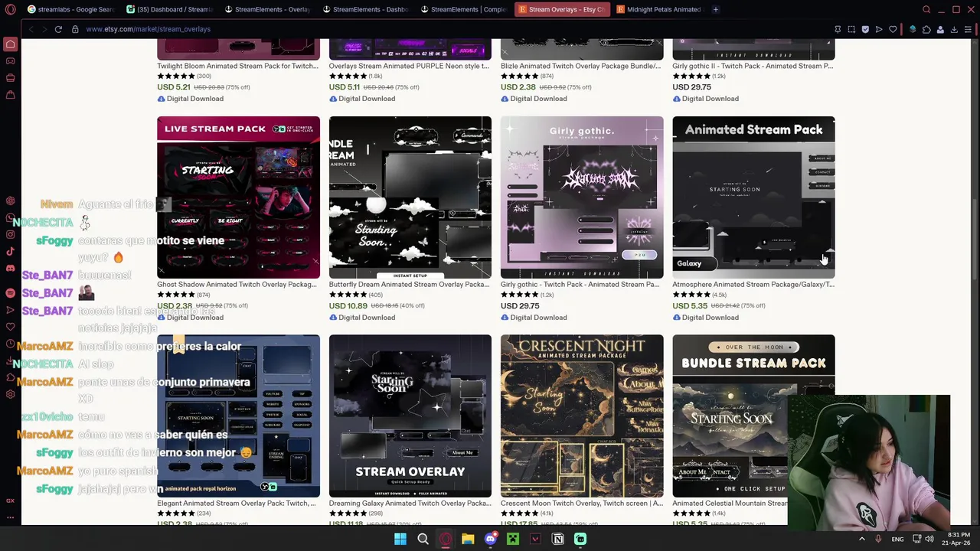Switch to StreamElements - Dashboard tab
This screenshot has width=980, height=551.
pyautogui.click(x=365, y=9)
